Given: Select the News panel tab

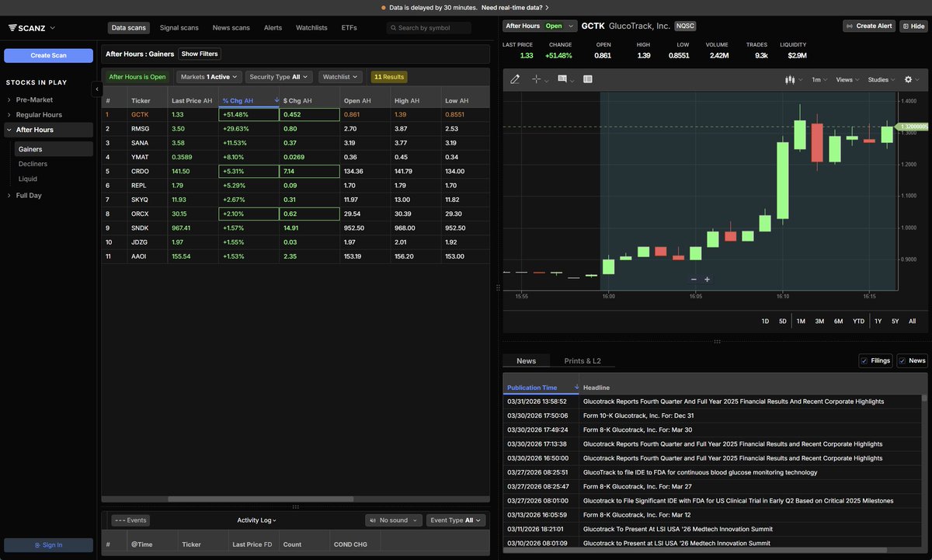Looking at the screenshot, I should [x=526, y=360].
